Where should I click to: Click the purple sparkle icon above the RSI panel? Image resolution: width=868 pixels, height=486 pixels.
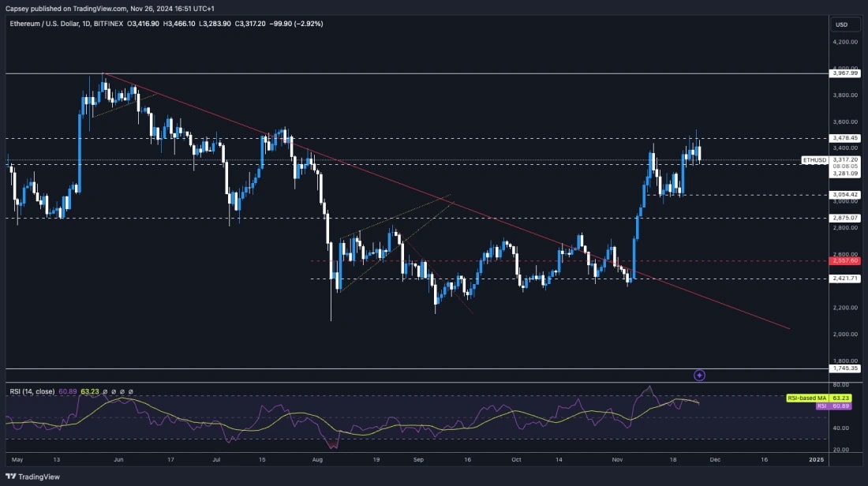click(x=699, y=375)
